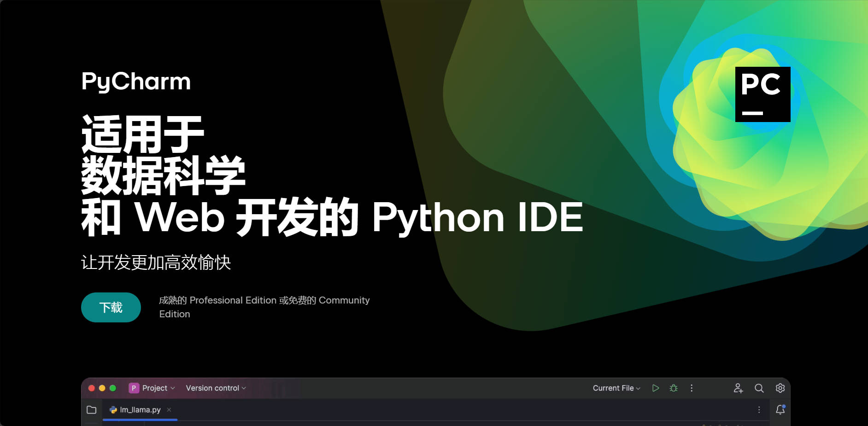
Task: Run the current file with the play icon
Action: [x=656, y=388]
